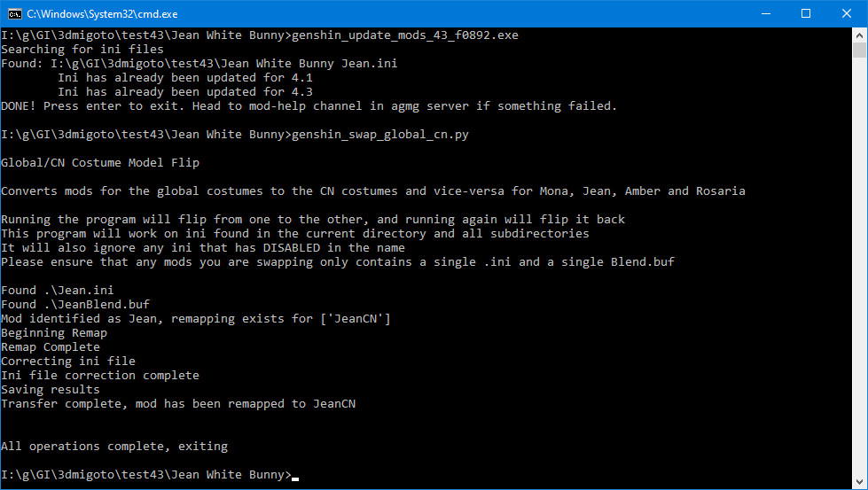The height and width of the screenshot is (490, 868).
Task: Click "All operations complete, exiting" text
Action: click(x=114, y=447)
